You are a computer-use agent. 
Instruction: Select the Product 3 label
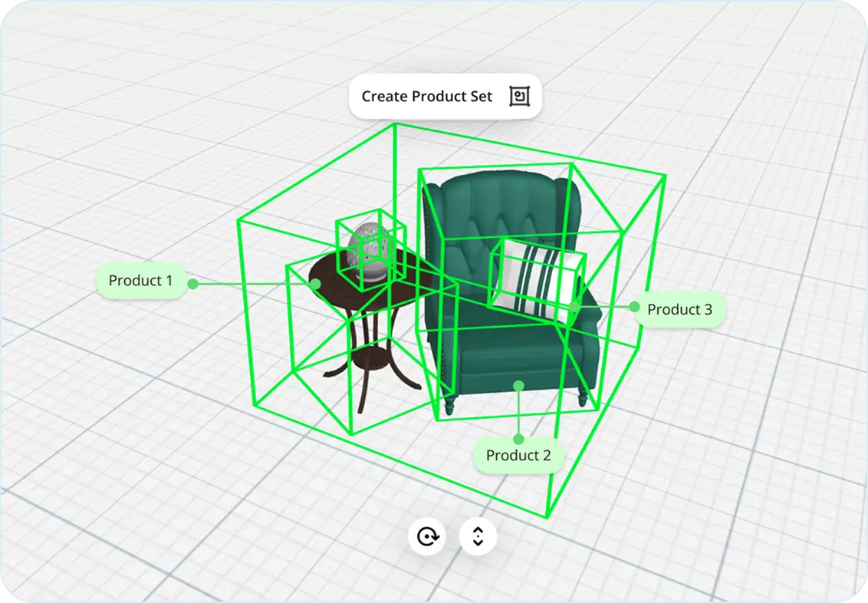(680, 309)
